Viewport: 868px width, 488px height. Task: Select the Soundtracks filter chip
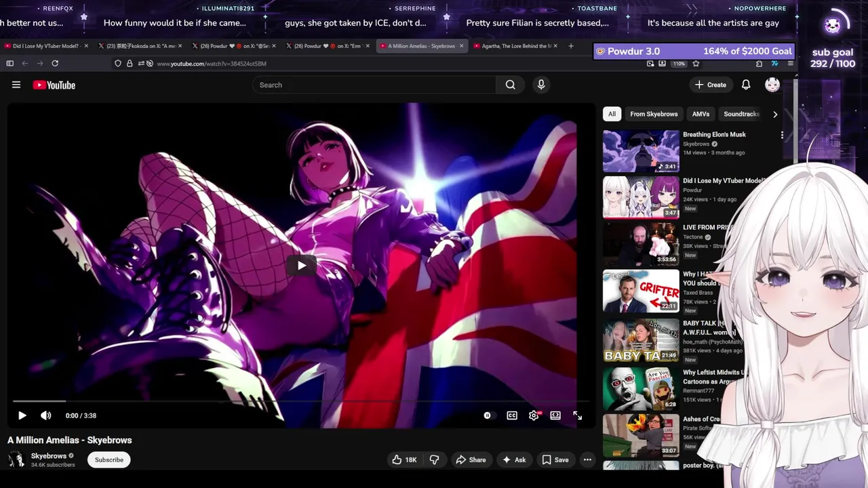point(741,114)
